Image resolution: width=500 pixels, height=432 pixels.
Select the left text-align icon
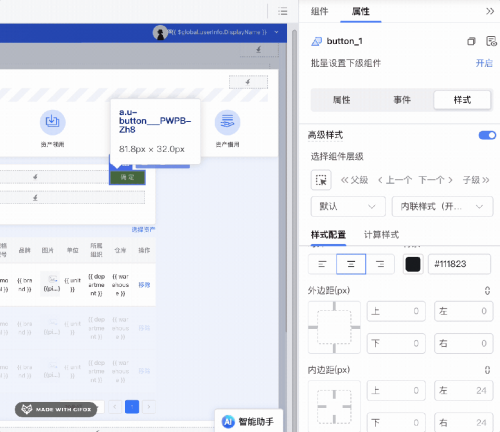[322, 264]
